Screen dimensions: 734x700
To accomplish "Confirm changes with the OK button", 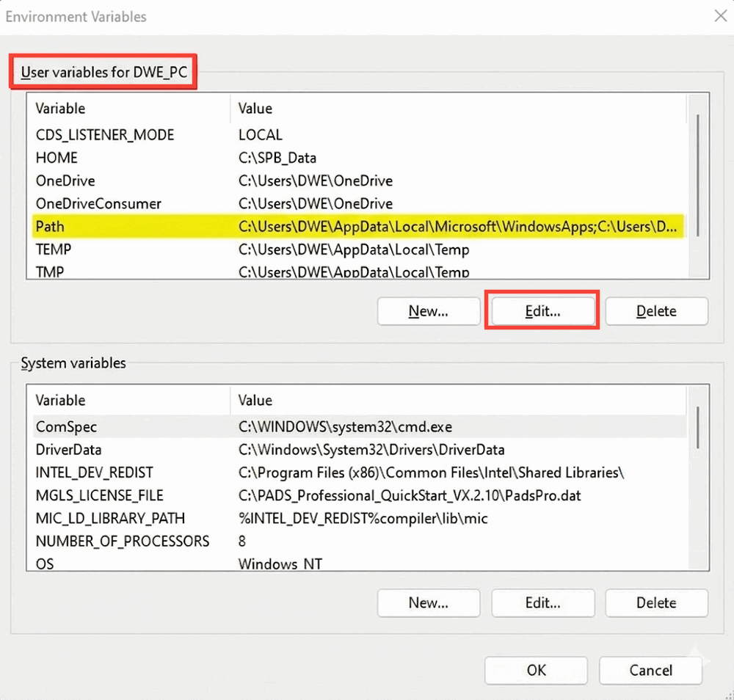I will pyautogui.click(x=536, y=670).
